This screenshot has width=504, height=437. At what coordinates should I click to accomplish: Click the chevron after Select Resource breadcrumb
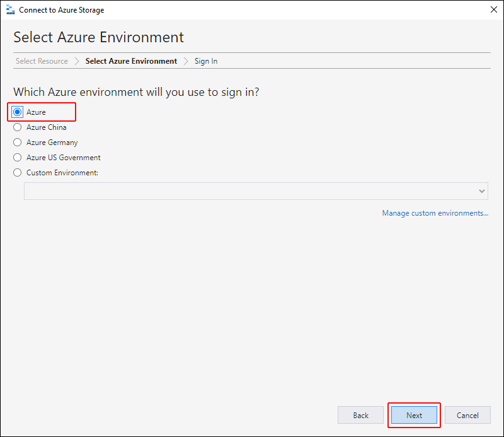tap(77, 61)
